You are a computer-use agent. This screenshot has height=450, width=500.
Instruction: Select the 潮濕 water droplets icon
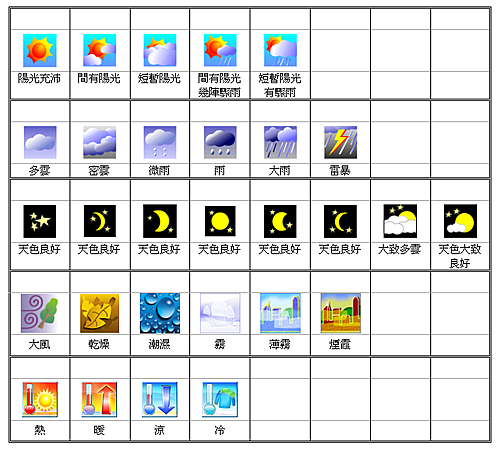click(x=160, y=313)
